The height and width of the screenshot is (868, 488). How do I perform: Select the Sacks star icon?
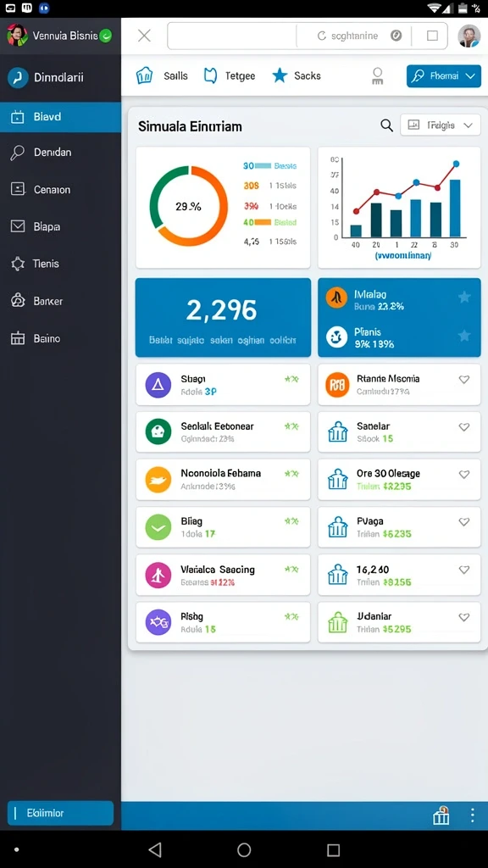click(x=280, y=75)
